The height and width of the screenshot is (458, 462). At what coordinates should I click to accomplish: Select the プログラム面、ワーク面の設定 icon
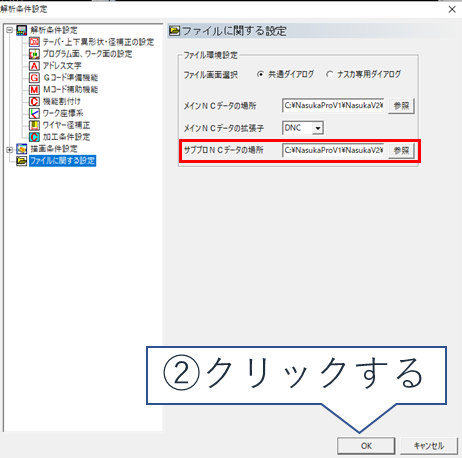click(34, 54)
